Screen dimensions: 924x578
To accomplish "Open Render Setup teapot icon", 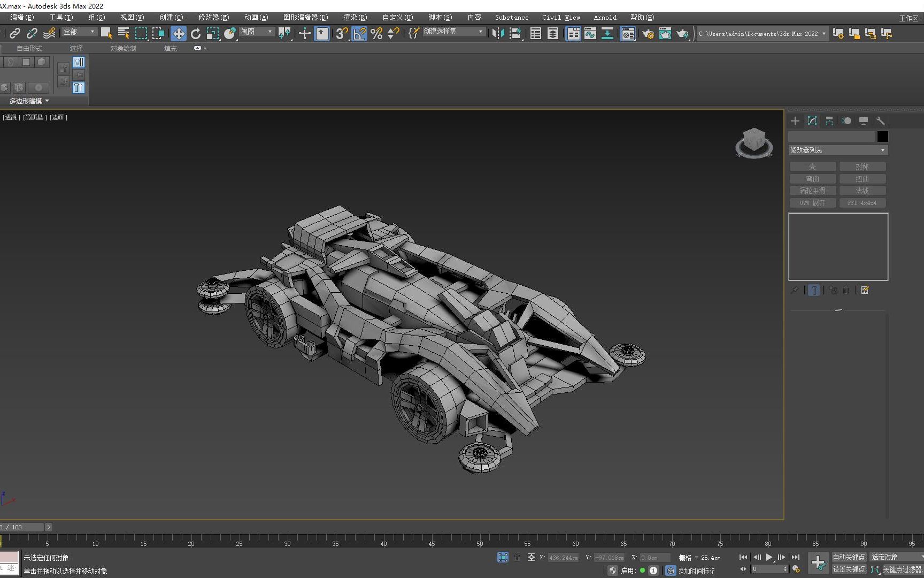I will point(648,34).
